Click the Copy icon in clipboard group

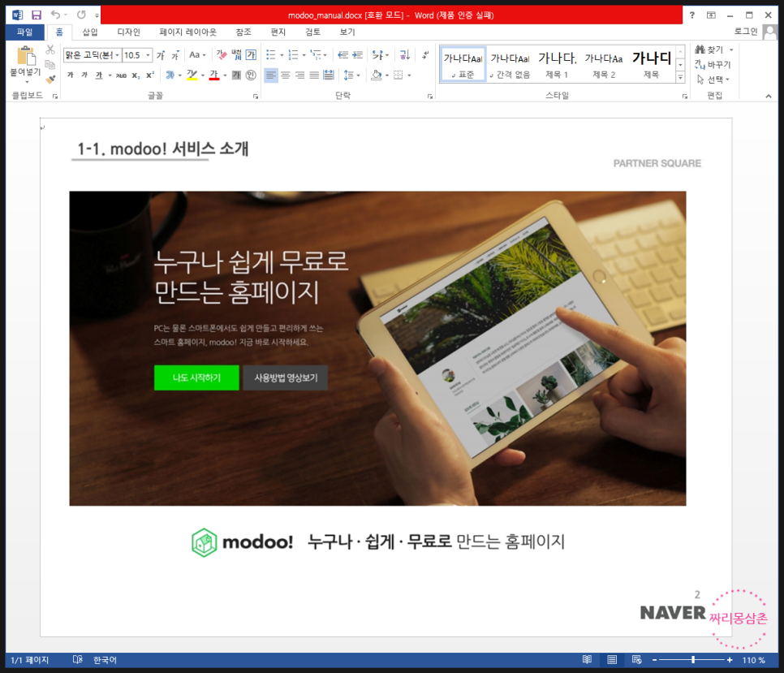click(50, 64)
